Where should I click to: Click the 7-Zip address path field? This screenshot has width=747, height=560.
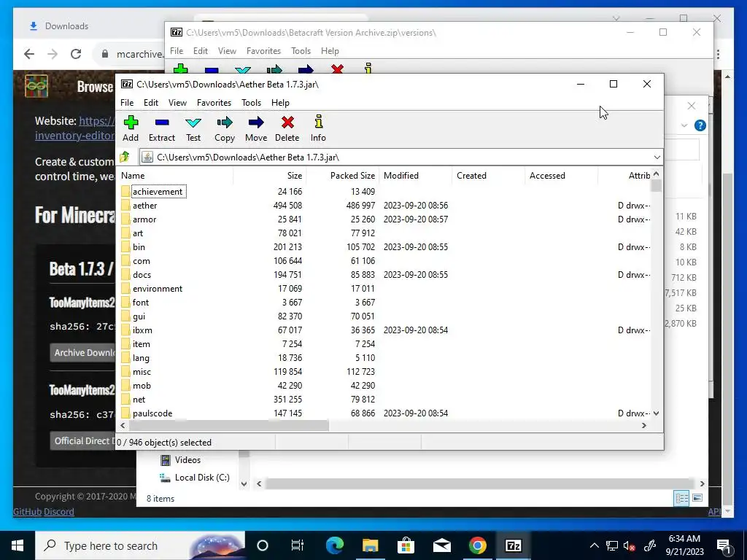(400, 157)
